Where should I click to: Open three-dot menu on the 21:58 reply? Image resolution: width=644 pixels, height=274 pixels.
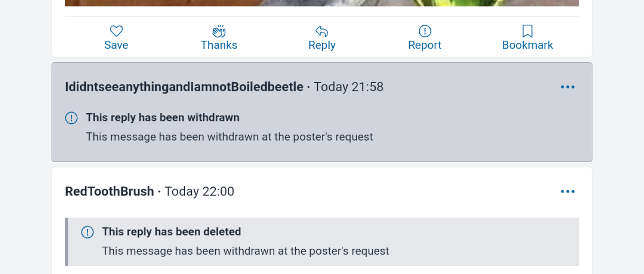tap(568, 87)
